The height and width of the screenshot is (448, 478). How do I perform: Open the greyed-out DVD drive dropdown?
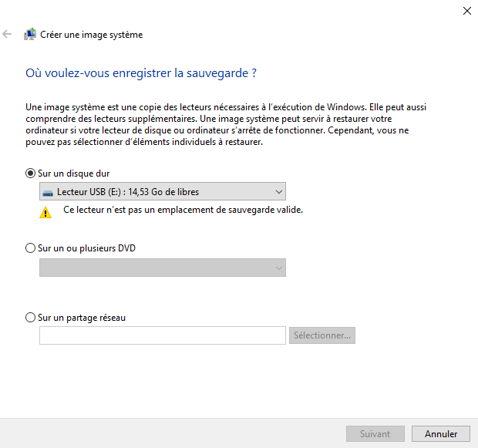coord(163,268)
